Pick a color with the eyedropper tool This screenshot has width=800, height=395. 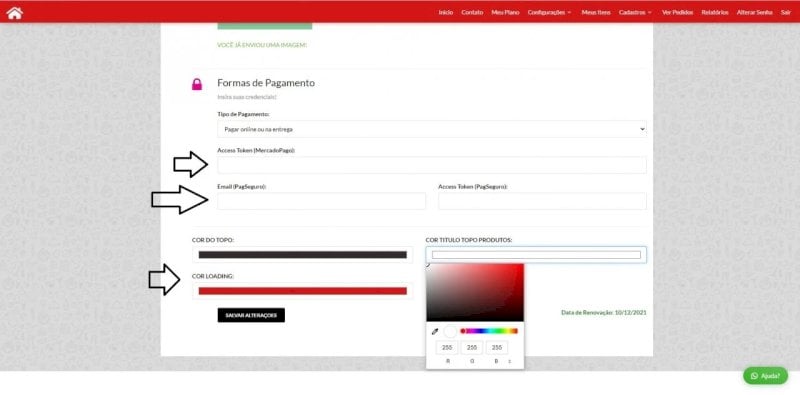point(435,331)
